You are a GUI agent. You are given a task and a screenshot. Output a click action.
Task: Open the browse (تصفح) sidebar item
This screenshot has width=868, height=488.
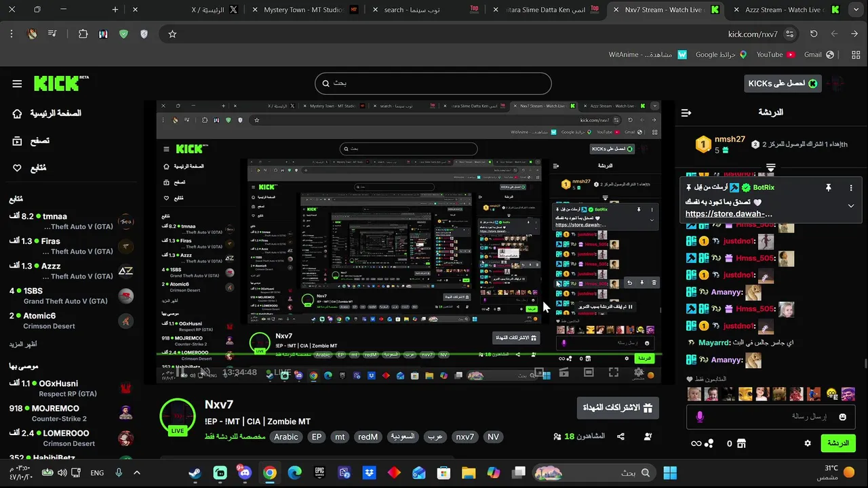tap(31, 141)
